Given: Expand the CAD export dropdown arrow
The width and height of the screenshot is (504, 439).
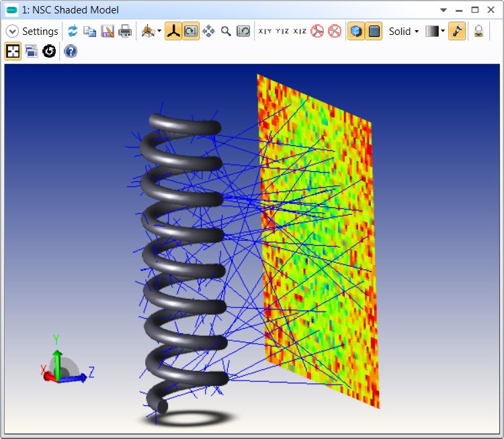Looking at the screenshot, I should 159,31.
